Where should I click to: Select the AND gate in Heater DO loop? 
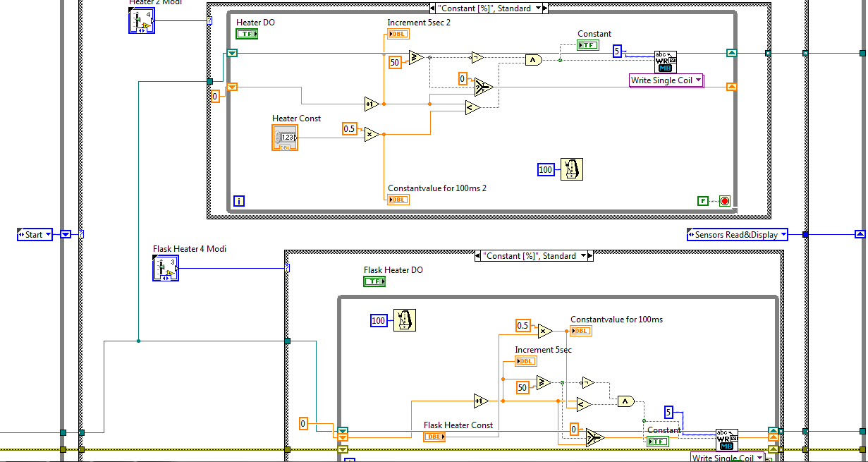tap(533, 60)
